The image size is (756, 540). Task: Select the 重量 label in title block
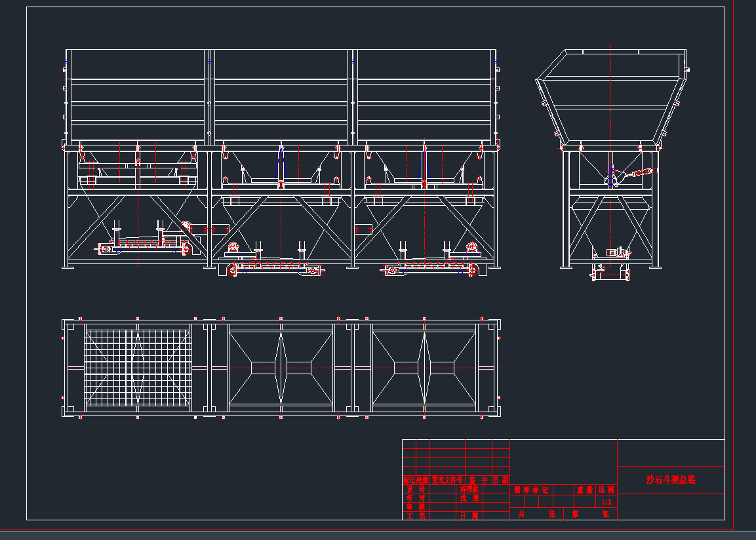[585, 490]
